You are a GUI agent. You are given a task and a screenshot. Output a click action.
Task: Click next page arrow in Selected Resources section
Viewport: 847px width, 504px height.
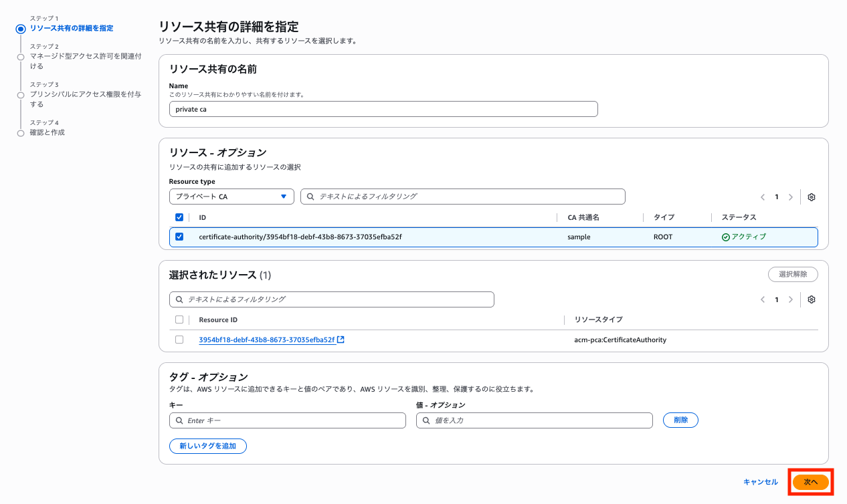point(791,299)
